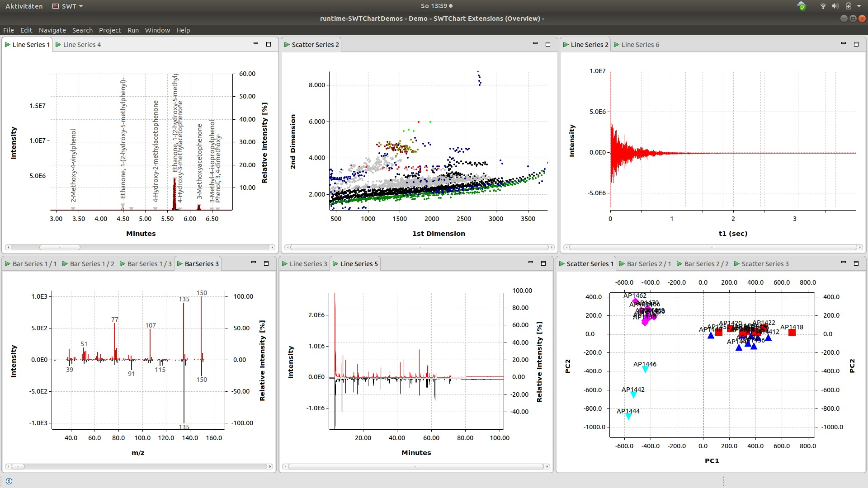This screenshot has width=868, height=488.
Task: Select the Bar Series 1 / 2 tab
Action: [92, 264]
